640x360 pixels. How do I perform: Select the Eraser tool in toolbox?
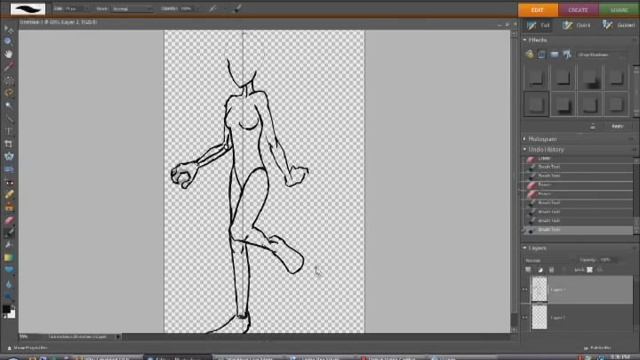click(8, 220)
